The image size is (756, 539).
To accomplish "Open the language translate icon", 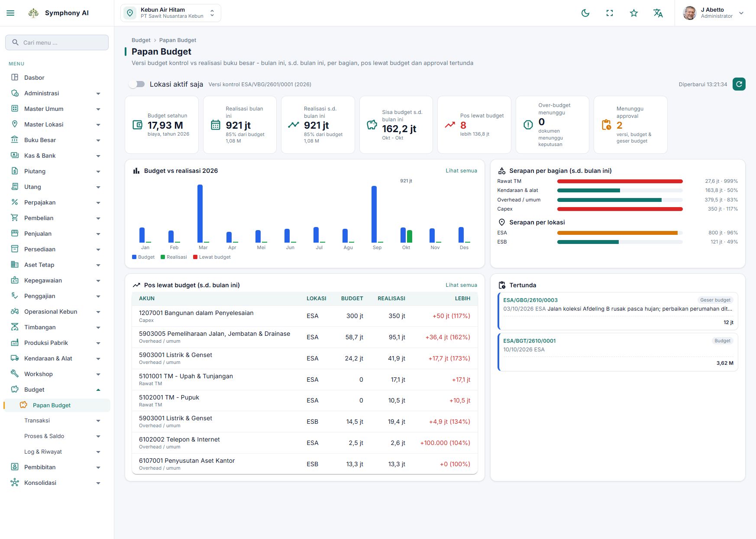I will pyautogui.click(x=658, y=13).
